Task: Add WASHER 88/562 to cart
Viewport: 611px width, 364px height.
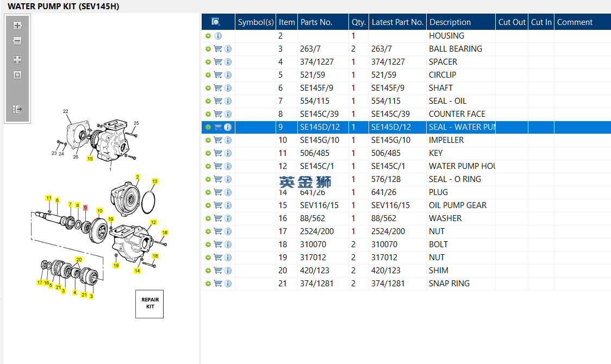Action: (218, 218)
